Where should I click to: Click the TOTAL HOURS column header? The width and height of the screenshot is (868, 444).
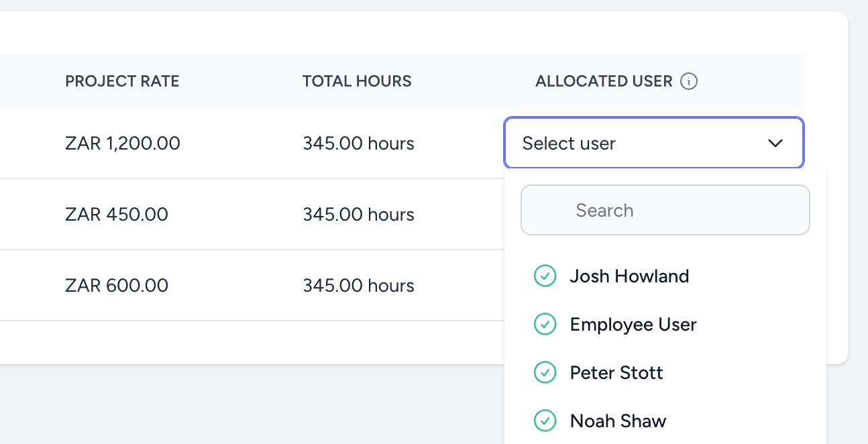(357, 81)
